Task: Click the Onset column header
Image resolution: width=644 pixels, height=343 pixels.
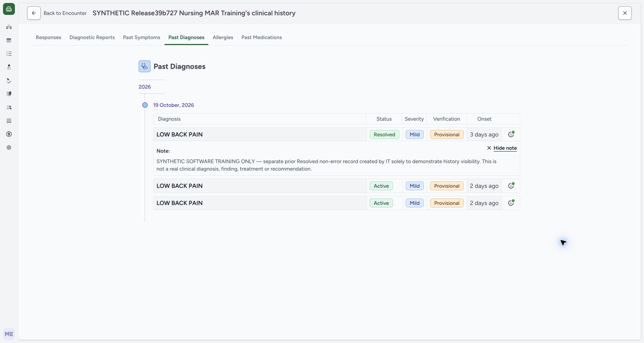Action: (x=484, y=119)
